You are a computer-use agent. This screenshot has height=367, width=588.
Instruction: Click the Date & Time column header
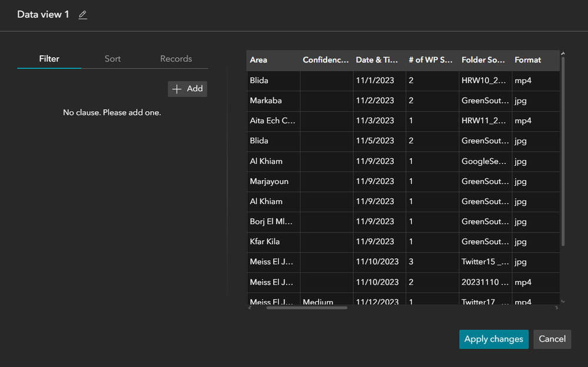point(379,60)
